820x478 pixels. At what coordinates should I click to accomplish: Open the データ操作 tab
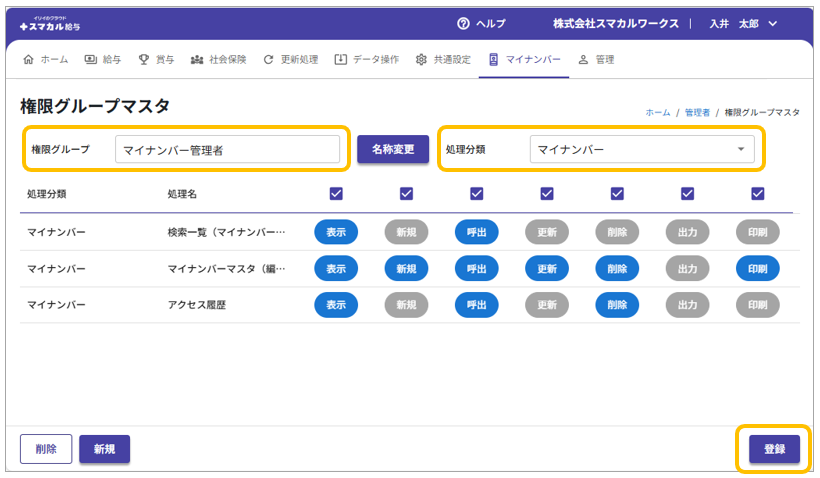coord(367,59)
